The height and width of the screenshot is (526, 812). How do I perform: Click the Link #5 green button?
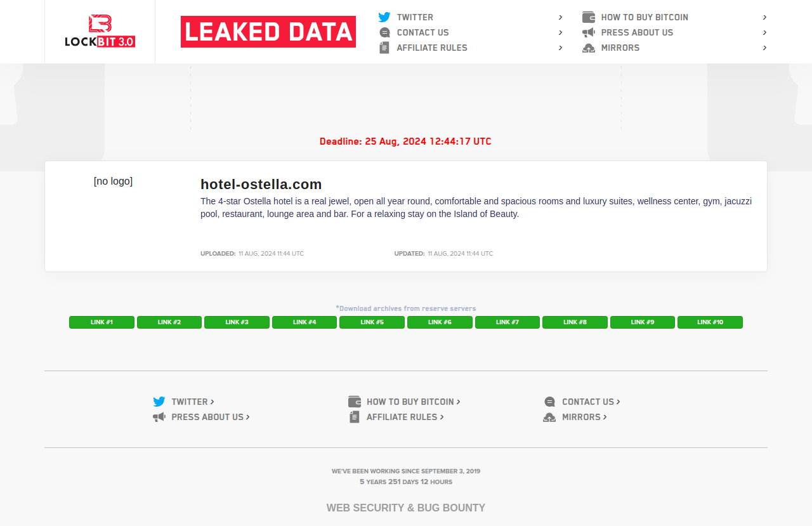(372, 322)
